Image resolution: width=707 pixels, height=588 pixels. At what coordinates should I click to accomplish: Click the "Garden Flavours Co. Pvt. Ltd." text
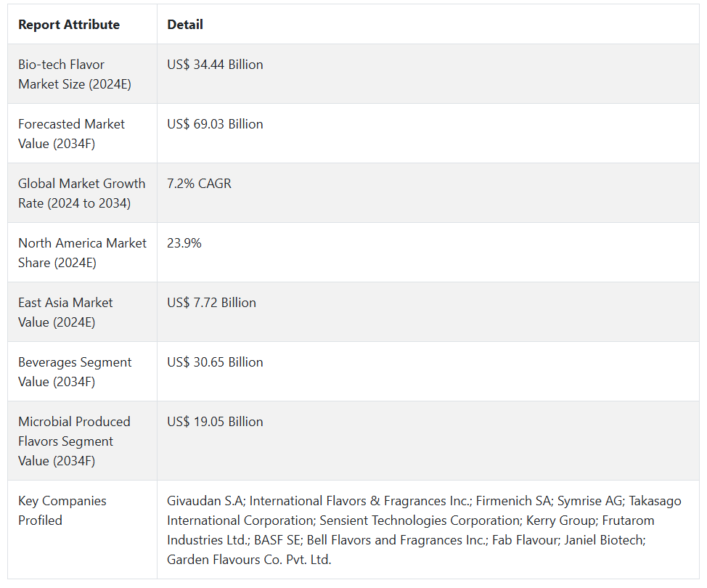pyautogui.click(x=248, y=560)
